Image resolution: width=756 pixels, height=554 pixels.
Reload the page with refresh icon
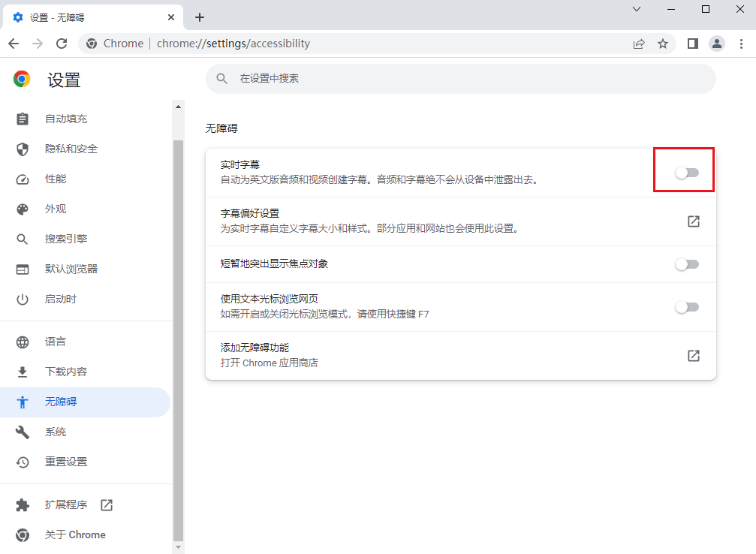point(62,44)
